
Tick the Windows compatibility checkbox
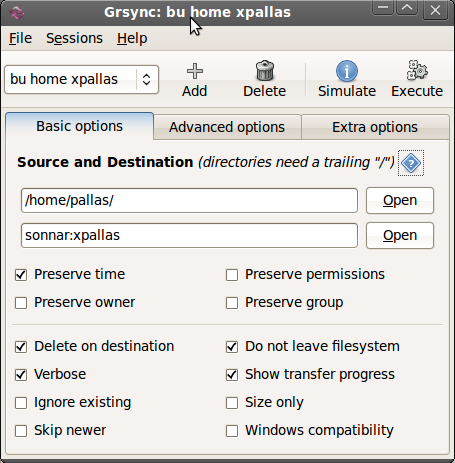232,431
